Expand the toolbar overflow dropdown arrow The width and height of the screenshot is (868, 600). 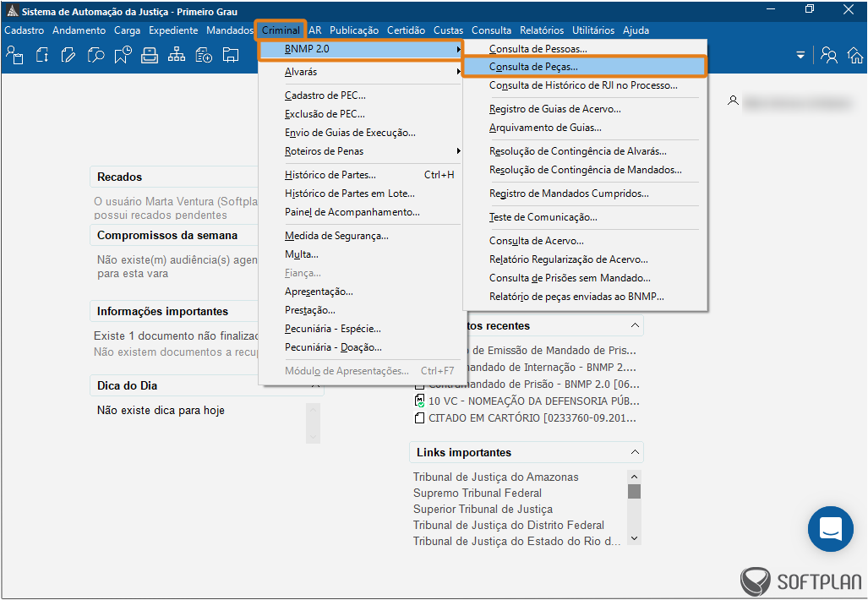click(800, 56)
